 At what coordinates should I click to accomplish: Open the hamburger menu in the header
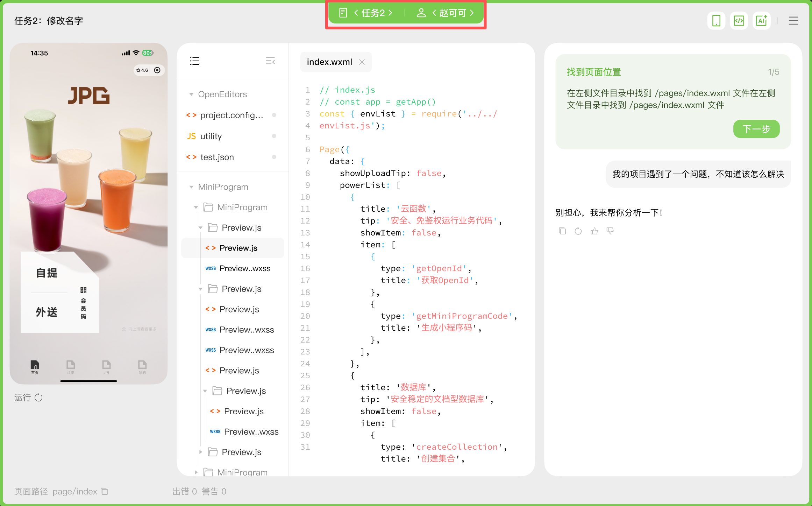(x=793, y=21)
